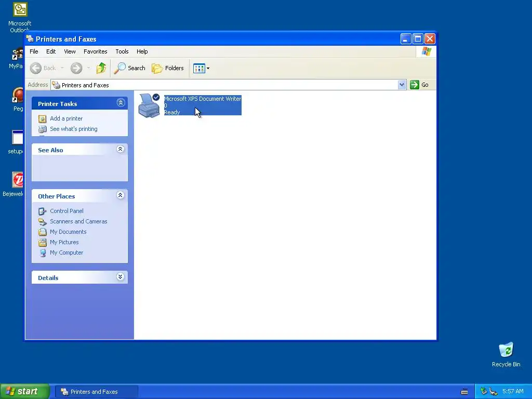Screen dimensions: 532x399
Task: Open the View menu
Action: [70, 51]
